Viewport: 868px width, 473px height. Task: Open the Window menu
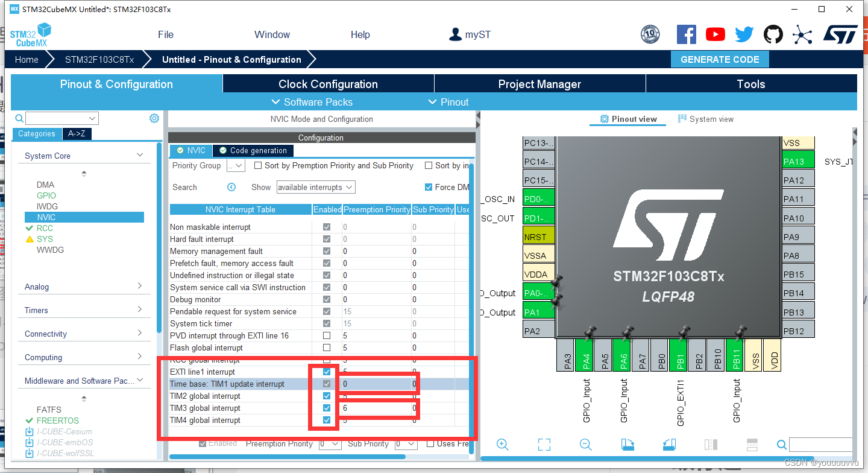272,34
